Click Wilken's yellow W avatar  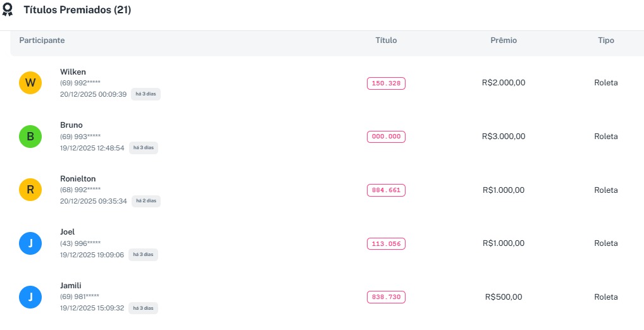point(30,83)
